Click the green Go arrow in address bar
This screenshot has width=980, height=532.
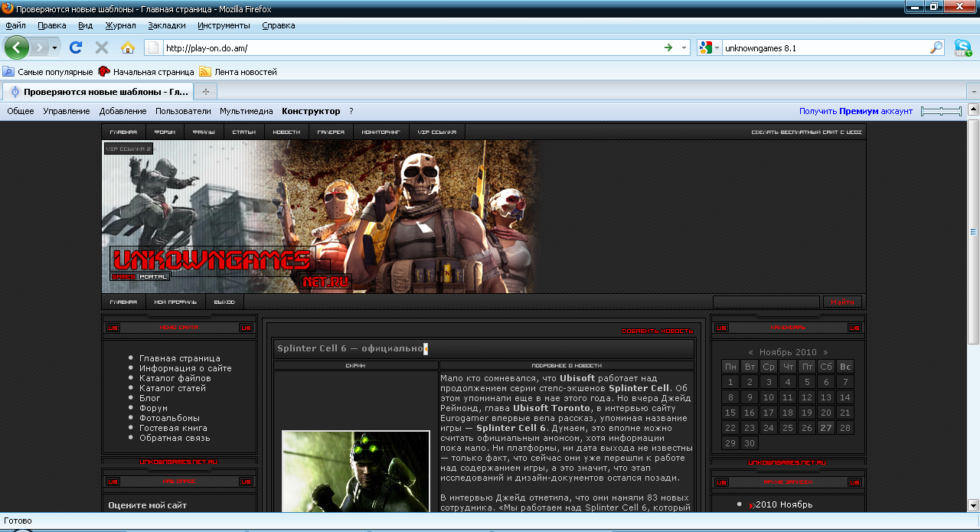[668, 47]
